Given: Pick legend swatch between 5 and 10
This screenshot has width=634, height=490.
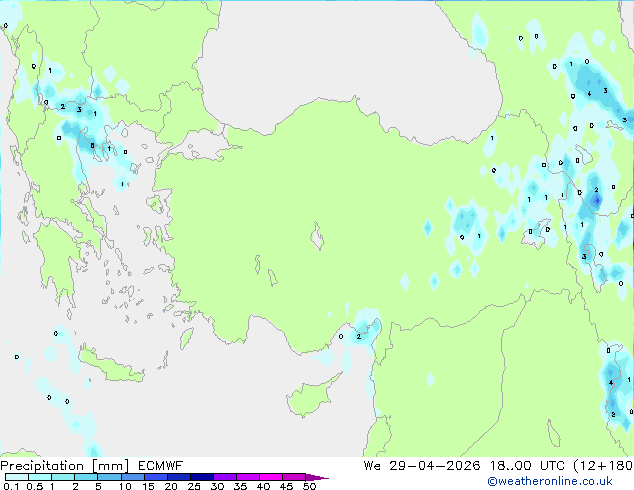Looking at the screenshot, I should (109, 477).
